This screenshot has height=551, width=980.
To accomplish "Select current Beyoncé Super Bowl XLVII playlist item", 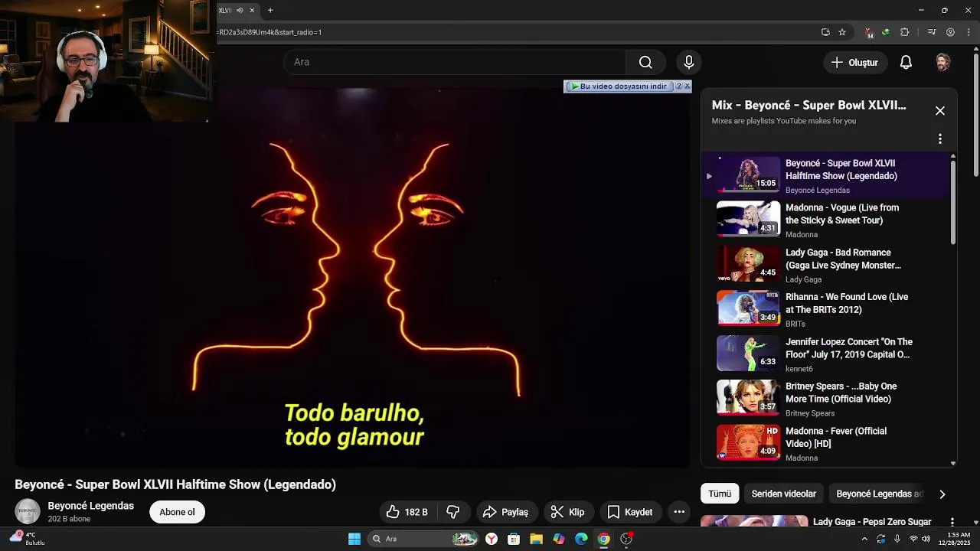I will (825, 174).
